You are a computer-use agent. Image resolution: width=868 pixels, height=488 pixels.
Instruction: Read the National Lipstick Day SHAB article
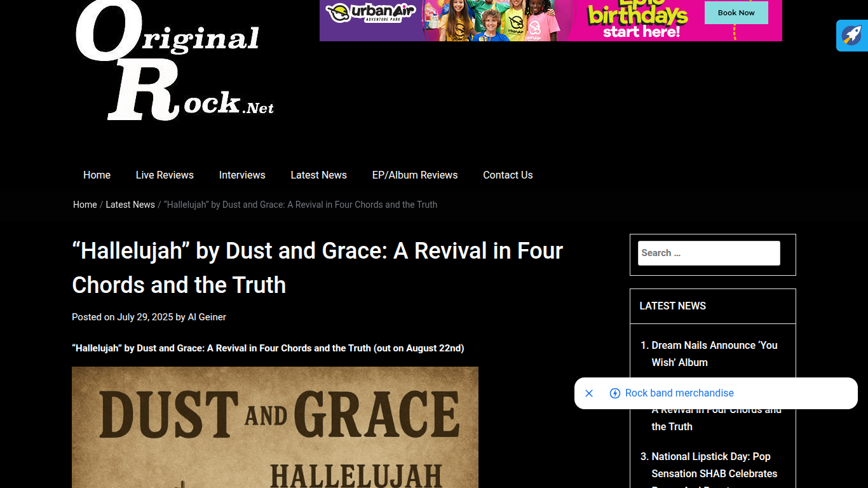714,465
